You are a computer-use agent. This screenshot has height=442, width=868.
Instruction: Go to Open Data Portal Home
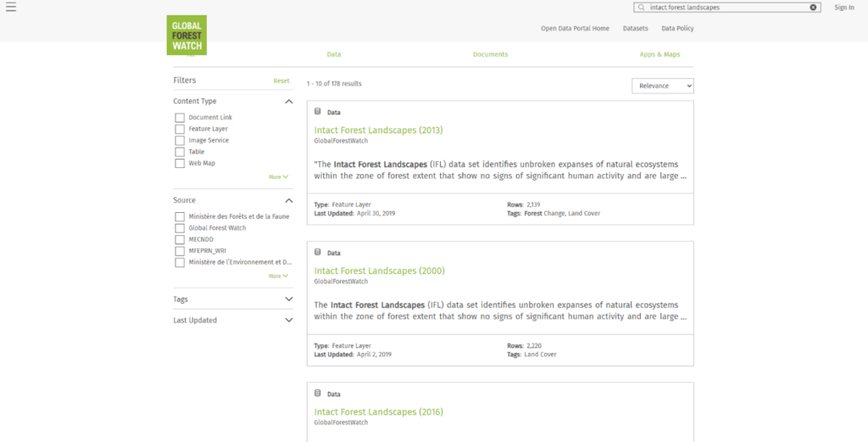click(x=576, y=28)
